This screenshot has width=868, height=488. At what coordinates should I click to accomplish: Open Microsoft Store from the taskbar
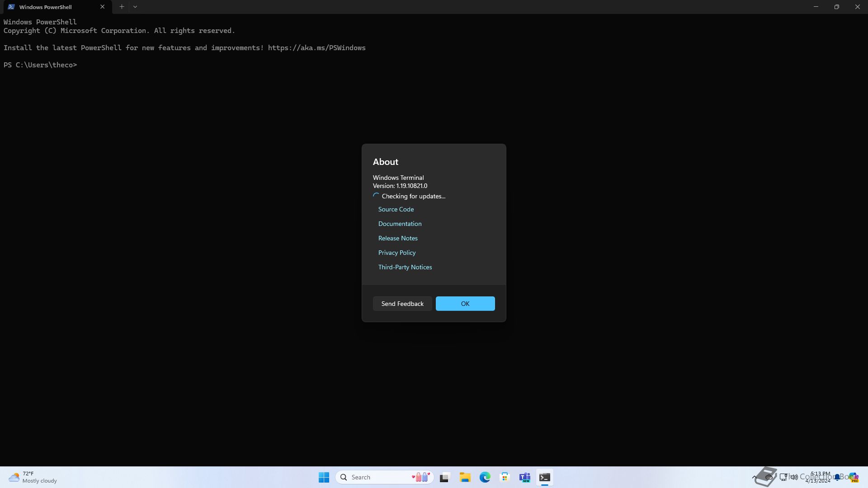click(505, 477)
